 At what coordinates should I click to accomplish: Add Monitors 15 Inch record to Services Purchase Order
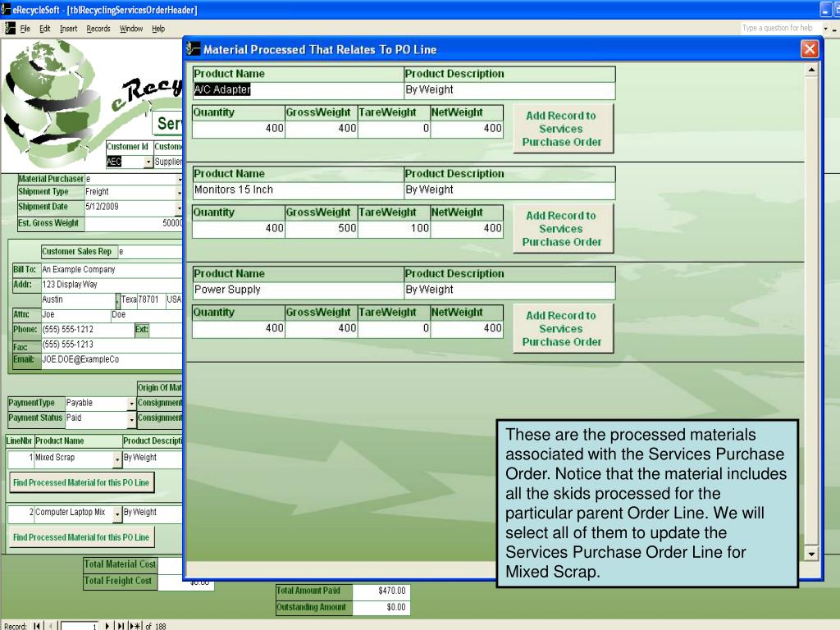click(563, 229)
